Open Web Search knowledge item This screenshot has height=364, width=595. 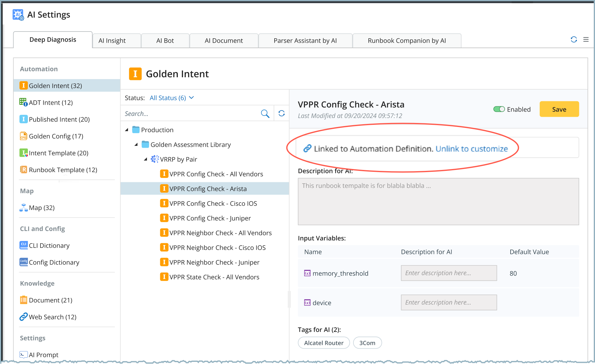(52, 317)
